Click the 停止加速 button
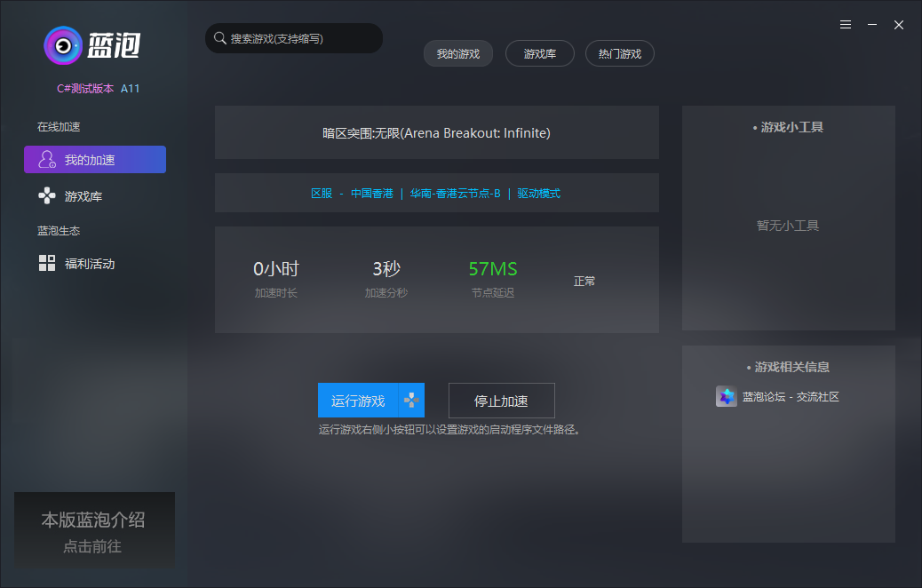The image size is (922, 588). tap(502, 401)
